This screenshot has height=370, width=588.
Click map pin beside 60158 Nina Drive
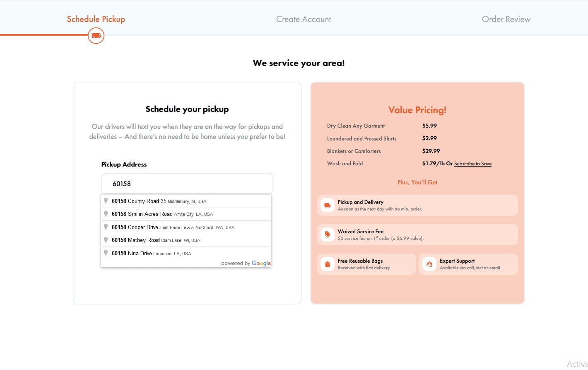click(x=106, y=253)
